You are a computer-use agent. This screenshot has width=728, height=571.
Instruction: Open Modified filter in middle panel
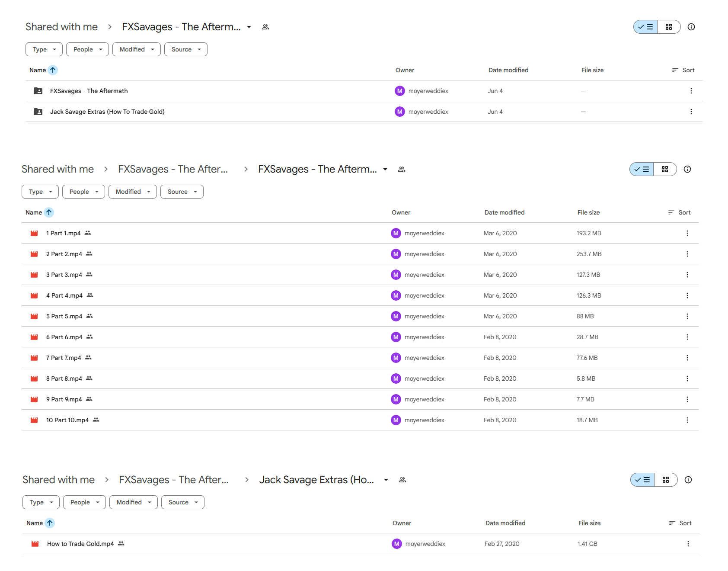pyautogui.click(x=133, y=192)
